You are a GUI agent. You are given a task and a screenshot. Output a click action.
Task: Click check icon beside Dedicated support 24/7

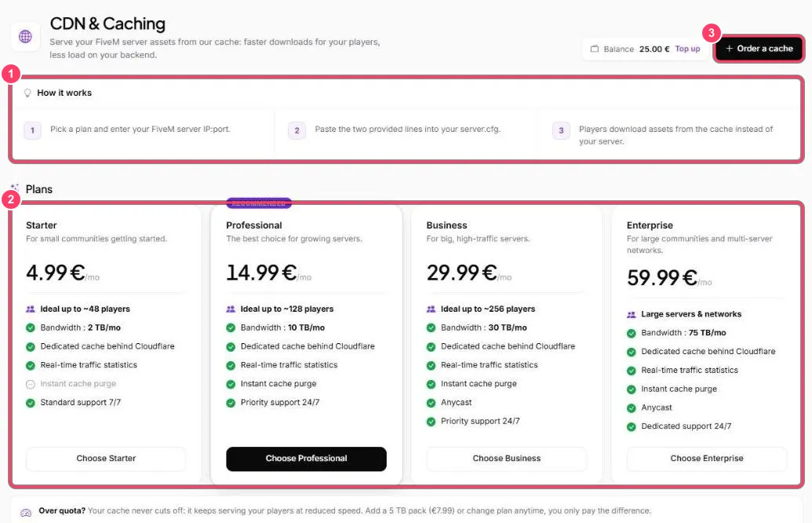[632, 426]
